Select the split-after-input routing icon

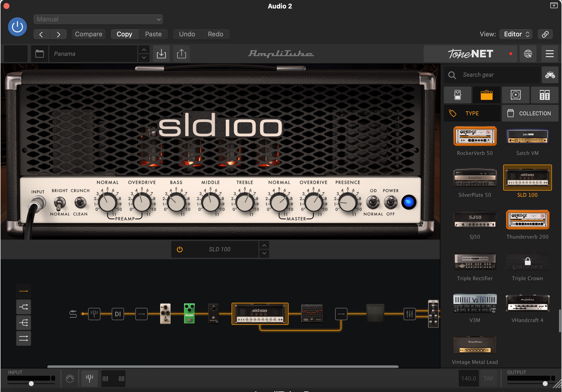(24, 307)
